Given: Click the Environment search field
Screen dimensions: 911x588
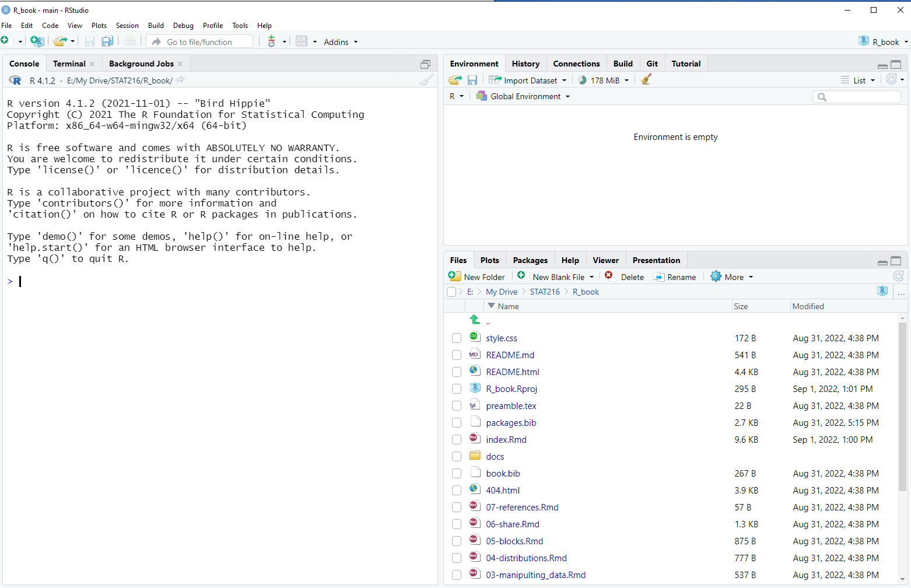Looking at the screenshot, I should tap(857, 97).
